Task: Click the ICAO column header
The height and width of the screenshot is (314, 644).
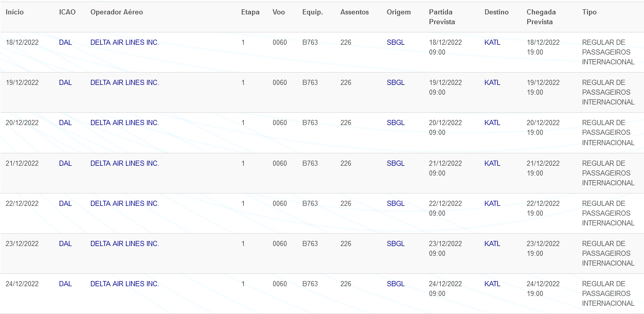Action: tap(67, 12)
